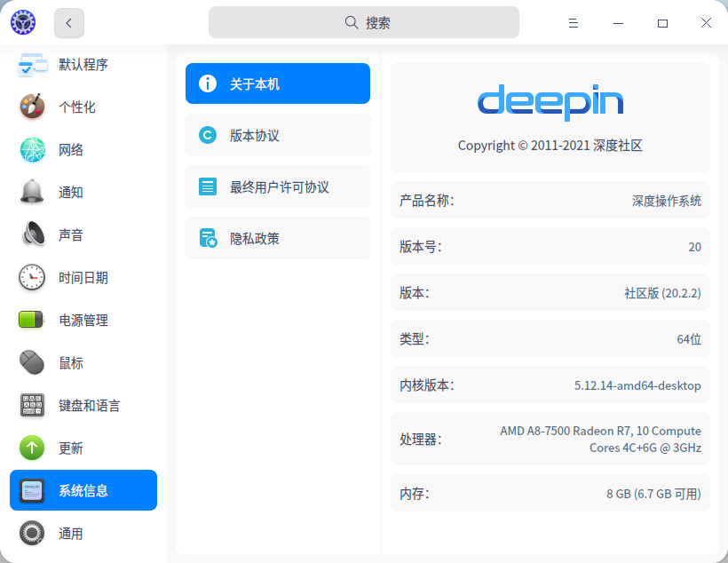Select the Power Management (电源管理) battery icon

pyautogui.click(x=32, y=321)
